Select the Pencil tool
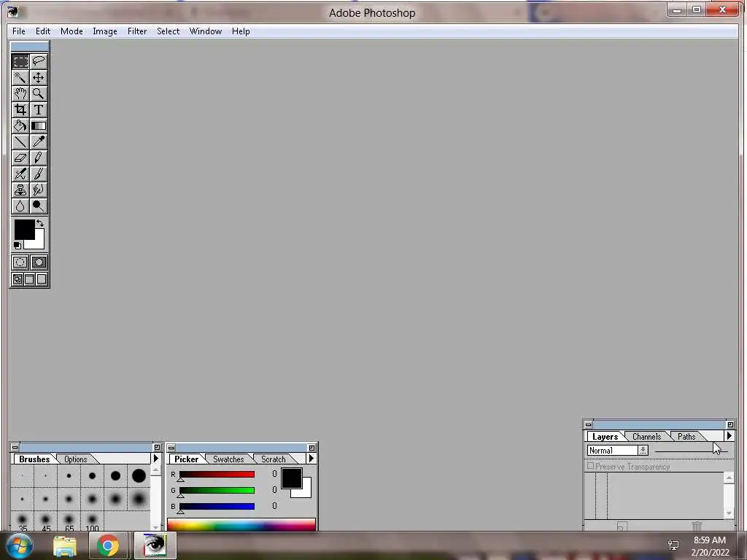Screen dimensions: 747x560 click(x=39, y=158)
